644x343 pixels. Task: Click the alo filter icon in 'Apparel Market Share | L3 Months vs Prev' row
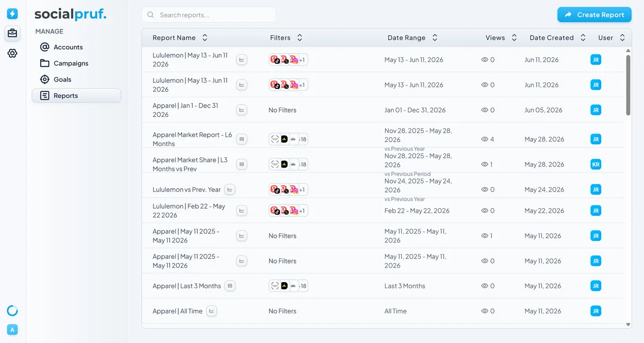tap(294, 164)
